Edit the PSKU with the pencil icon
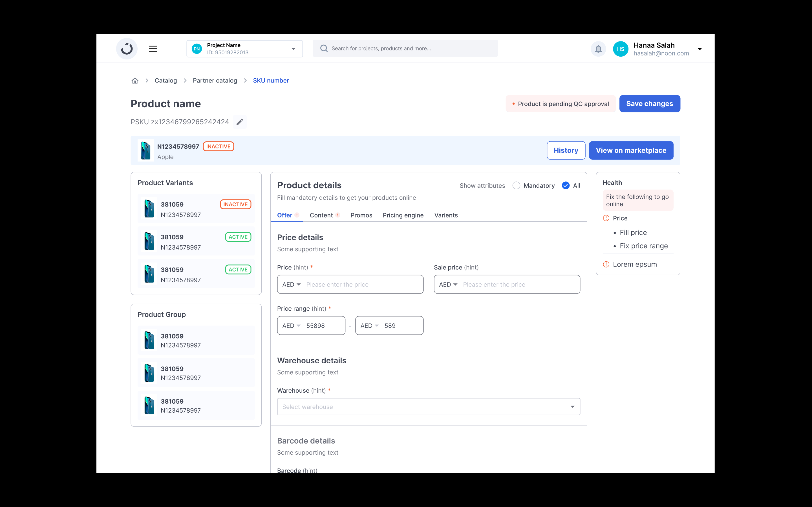Viewport: 812px width, 507px height. click(240, 122)
